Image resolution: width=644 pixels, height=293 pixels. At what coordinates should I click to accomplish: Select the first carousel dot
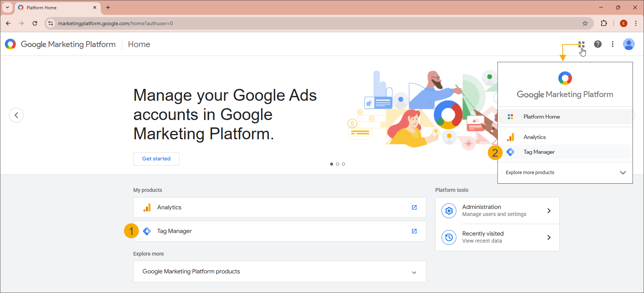(332, 164)
